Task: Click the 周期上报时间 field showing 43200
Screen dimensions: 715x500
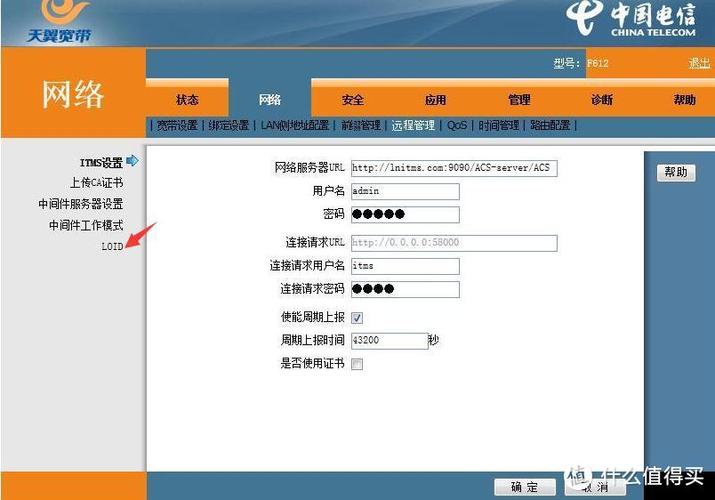Action: (x=389, y=340)
